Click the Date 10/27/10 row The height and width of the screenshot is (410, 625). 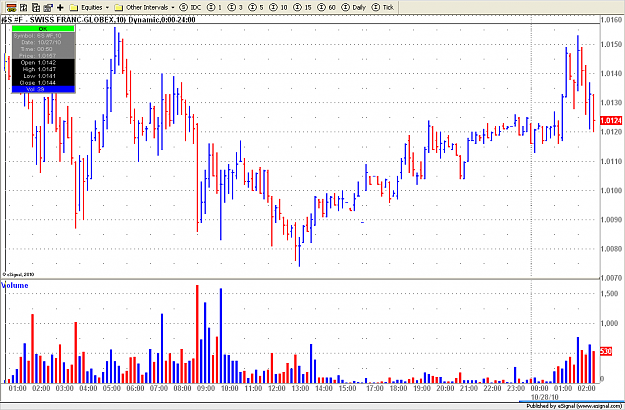(x=43, y=42)
